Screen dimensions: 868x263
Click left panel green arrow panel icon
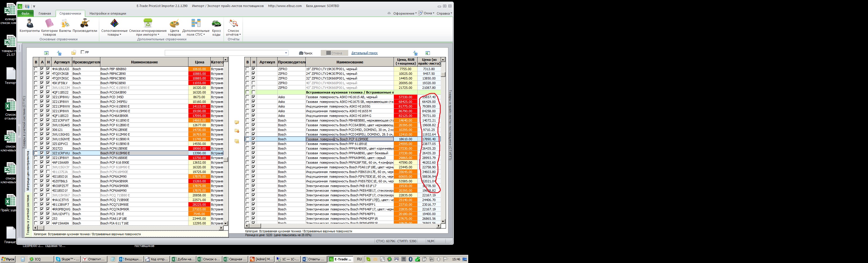pos(47,53)
